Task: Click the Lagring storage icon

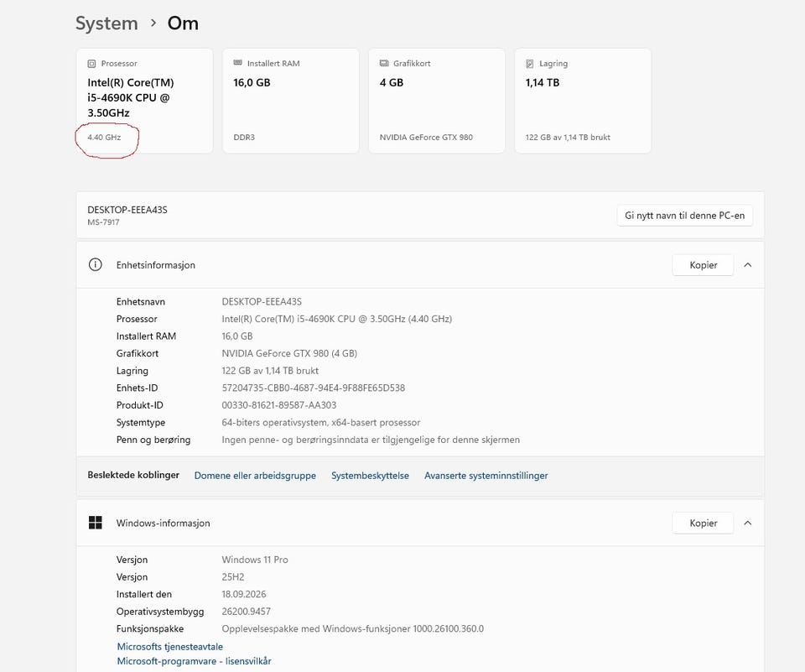Action: click(530, 64)
